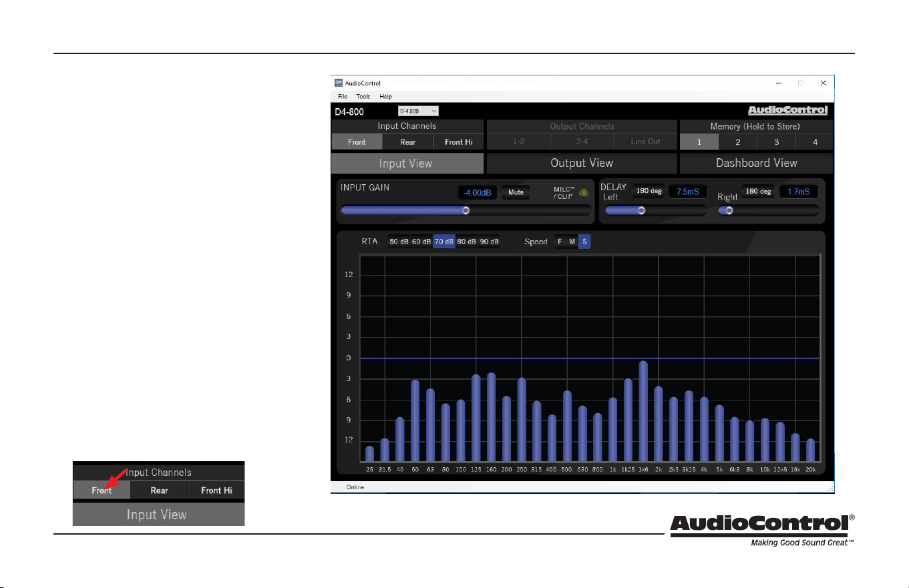Set RTA speed to F (fast)
The width and height of the screenshot is (909, 588).
click(560, 242)
